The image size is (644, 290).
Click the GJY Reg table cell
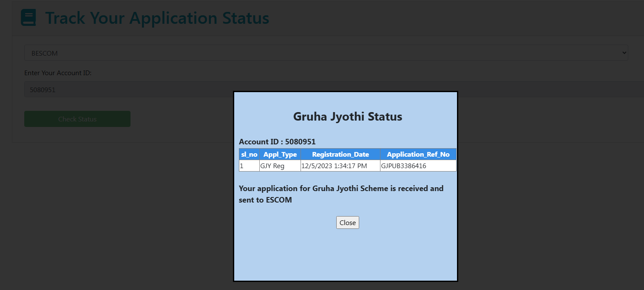(280, 166)
